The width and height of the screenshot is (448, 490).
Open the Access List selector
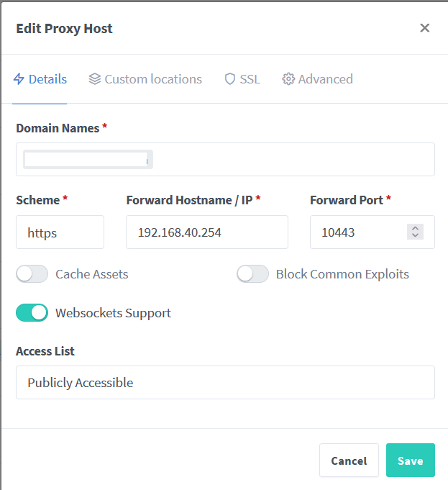click(225, 383)
